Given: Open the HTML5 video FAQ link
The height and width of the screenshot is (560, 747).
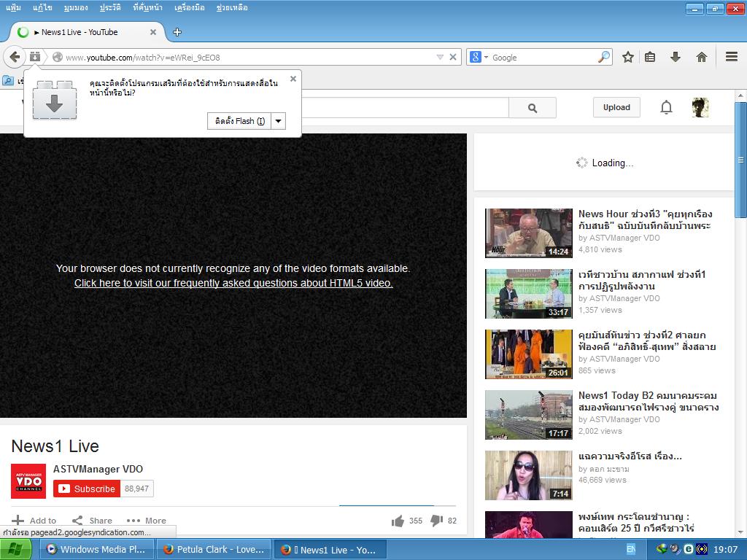Looking at the screenshot, I should [x=233, y=283].
